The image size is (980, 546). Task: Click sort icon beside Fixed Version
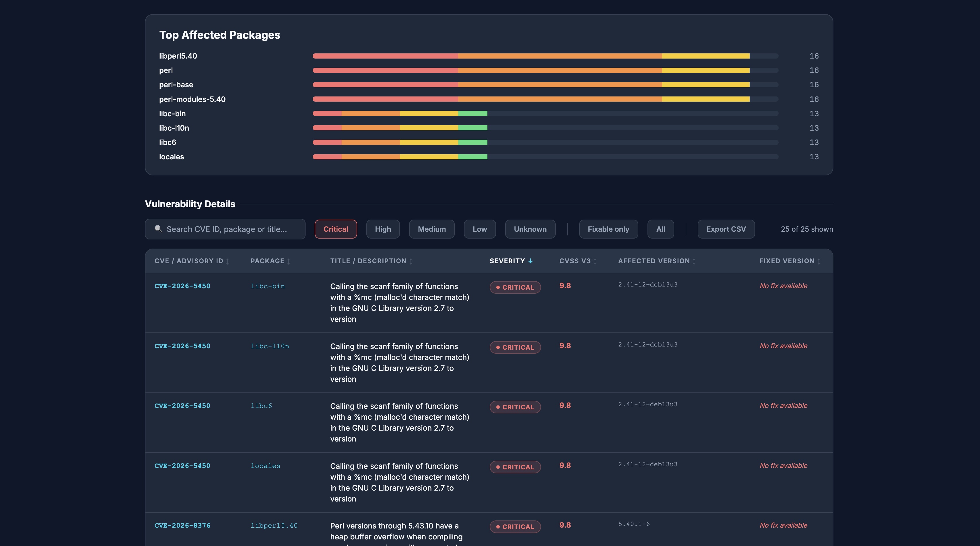tap(819, 261)
